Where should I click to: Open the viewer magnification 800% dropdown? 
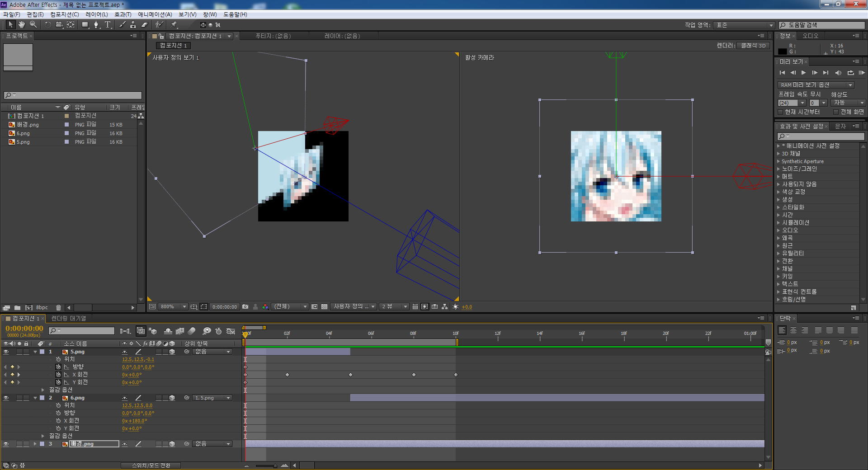[174, 307]
